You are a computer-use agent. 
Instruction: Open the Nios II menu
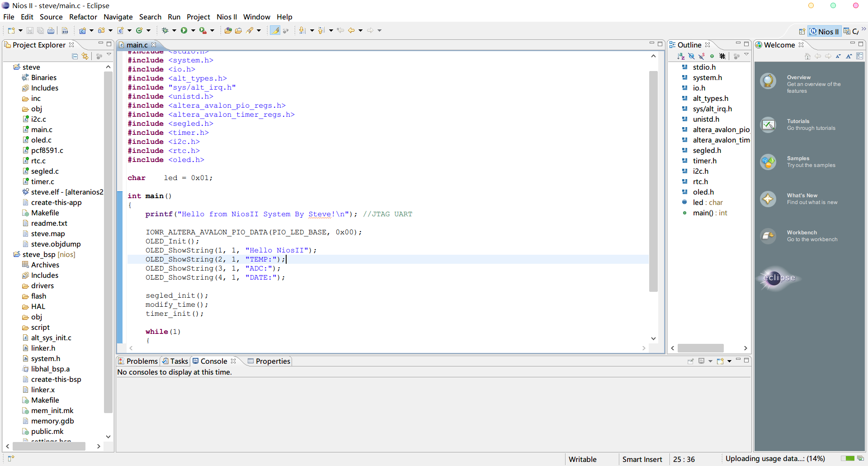[226, 17]
